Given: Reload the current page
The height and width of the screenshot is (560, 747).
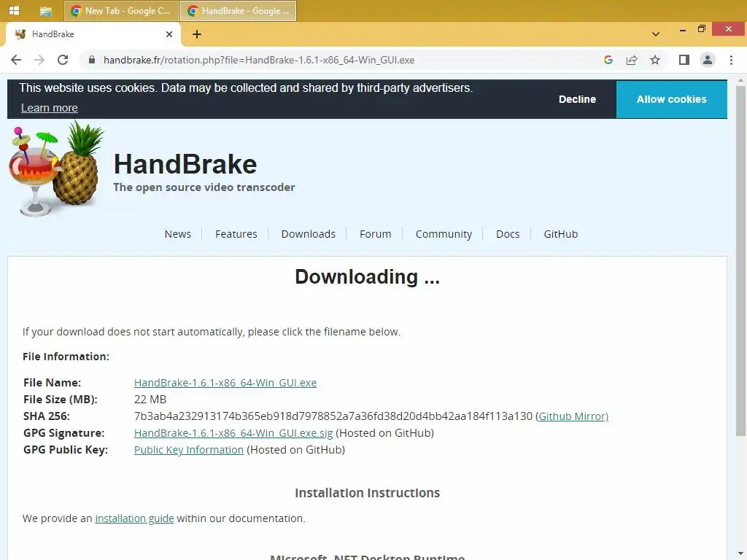Looking at the screenshot, I should pyautogui.click(x=63, y=60).
